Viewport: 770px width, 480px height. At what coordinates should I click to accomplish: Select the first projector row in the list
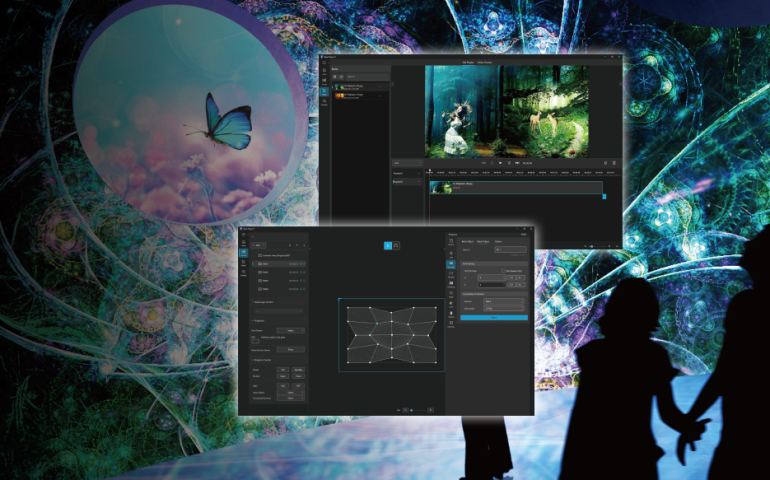click(279, 264)
